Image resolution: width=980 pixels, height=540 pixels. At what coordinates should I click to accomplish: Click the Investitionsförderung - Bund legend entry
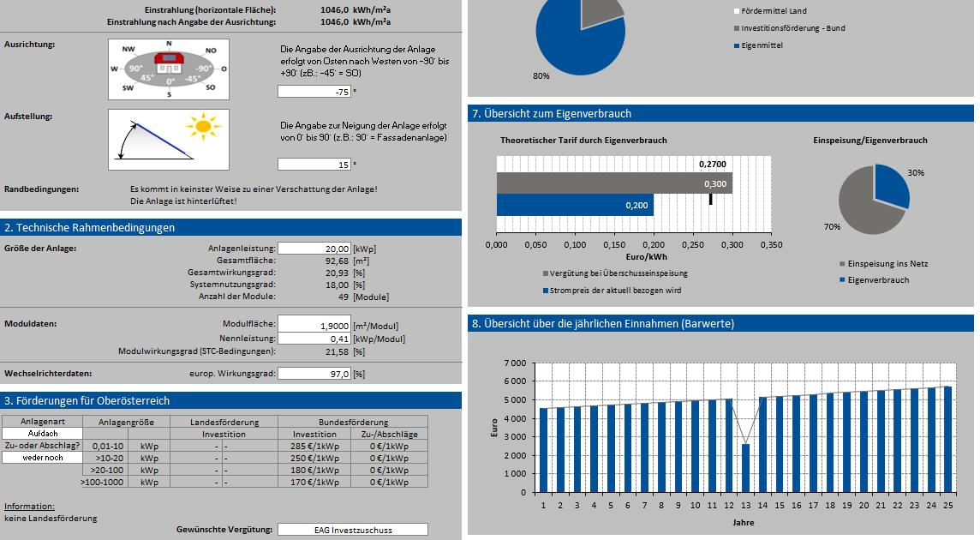[793, 28]
